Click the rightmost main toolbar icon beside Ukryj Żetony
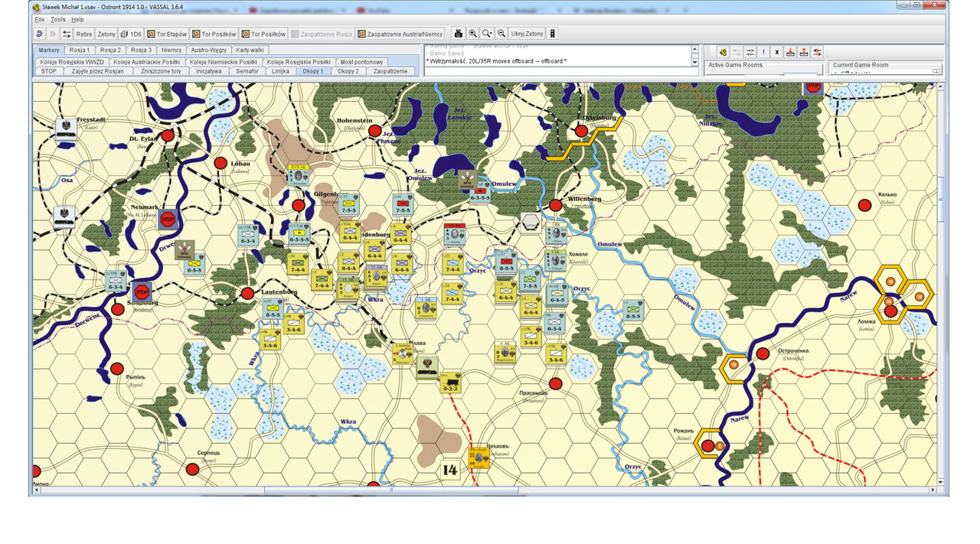The height and width of the screenshot is (544, 980). pyautogui.click(x=553, y=34)
